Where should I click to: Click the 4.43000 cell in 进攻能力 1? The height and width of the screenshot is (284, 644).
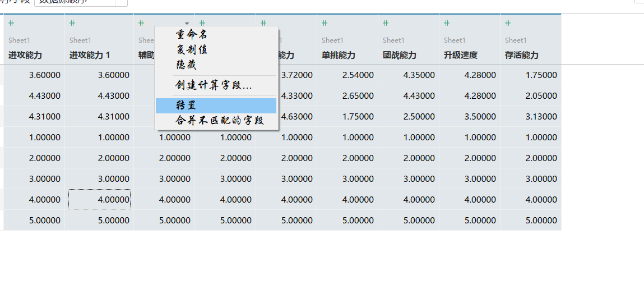tap(99, 96)
